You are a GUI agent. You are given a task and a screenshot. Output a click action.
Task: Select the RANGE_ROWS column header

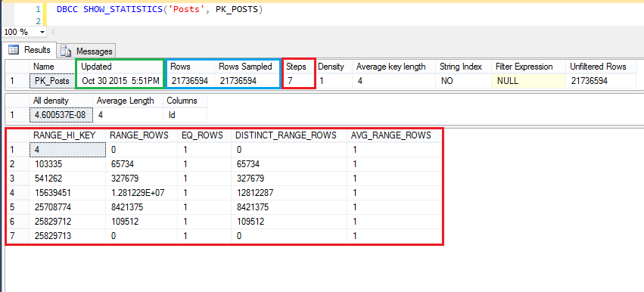click(142, 136)
